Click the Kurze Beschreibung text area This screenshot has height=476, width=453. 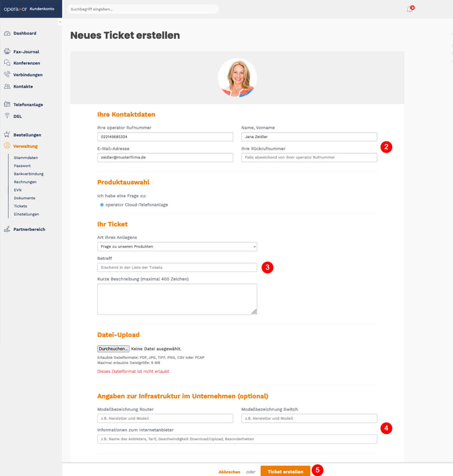pos(177,299)
